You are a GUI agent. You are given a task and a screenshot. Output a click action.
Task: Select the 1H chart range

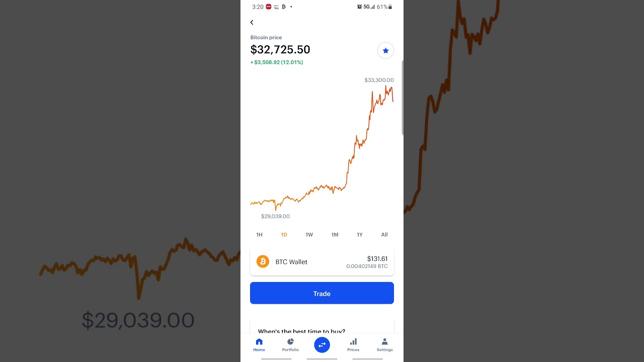(x=259, y=235)
